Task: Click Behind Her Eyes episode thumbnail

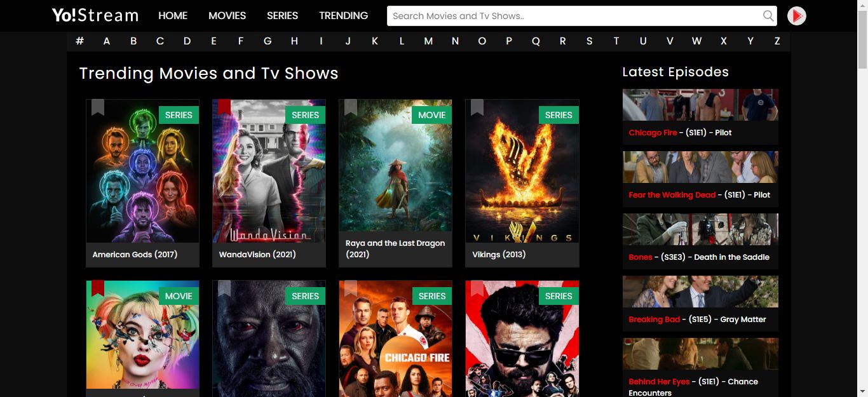Action: tap(700, 354)
